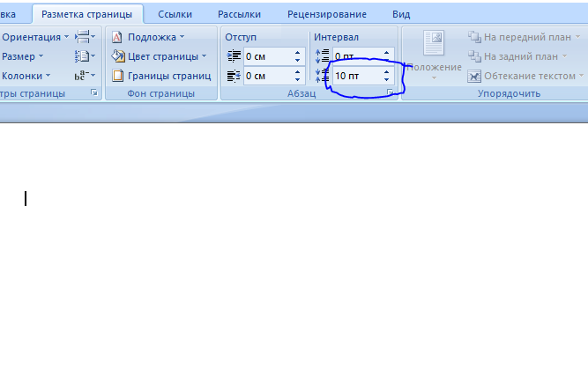This screenshot has height=376, width=588.
Task: Open the Подложка (Watermark) dropdown
Action: pyautogui.click(x=148, y=37)
